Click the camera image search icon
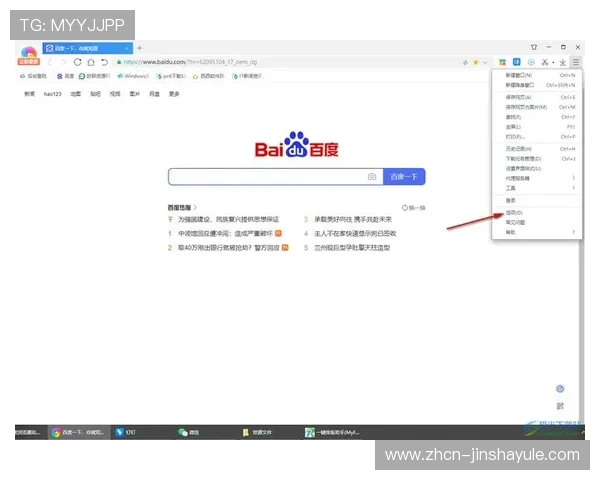This screenshot has width=600, height=480. [x=372, y=177]
